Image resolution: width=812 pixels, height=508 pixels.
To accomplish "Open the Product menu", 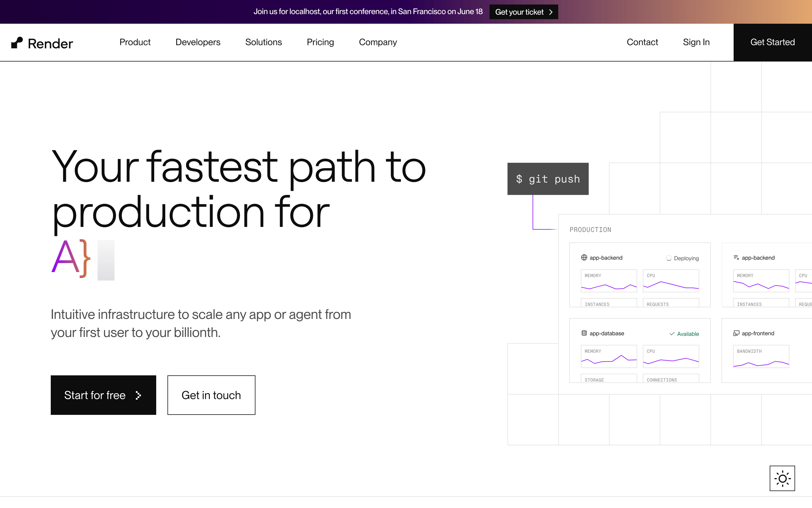I will (x=135, y=42).
